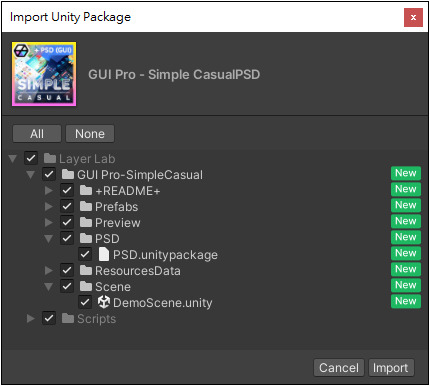Select the Scene folder row label
This screenshot has width=430, height=386.
click(x=113, y=287)
